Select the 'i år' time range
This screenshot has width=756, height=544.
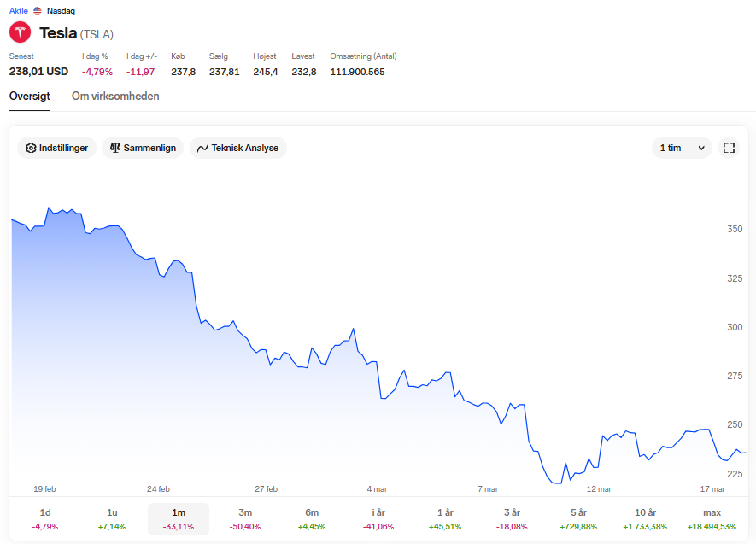pos(378,519)
